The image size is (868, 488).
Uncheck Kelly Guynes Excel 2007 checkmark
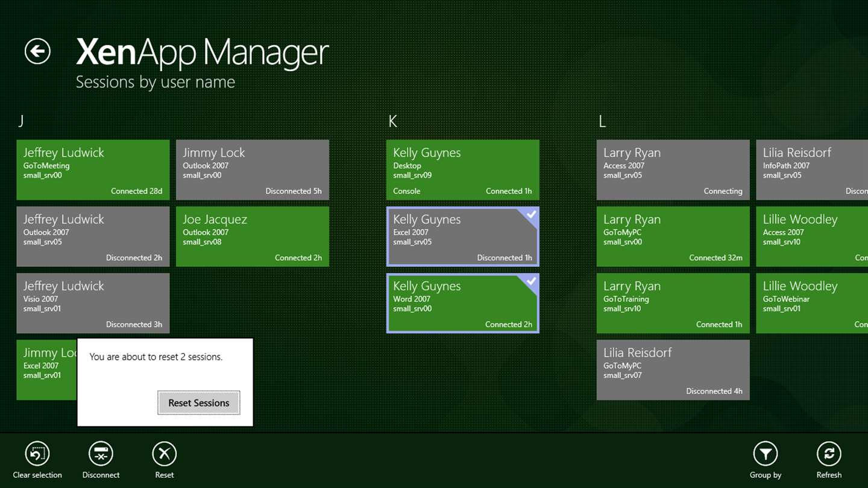[x=531, y=214]
